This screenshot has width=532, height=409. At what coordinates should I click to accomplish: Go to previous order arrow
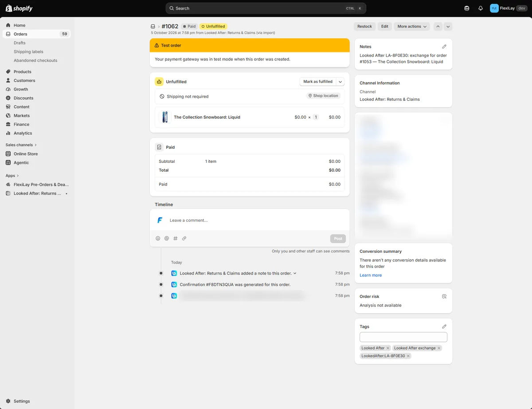click(x=438, y=27)
